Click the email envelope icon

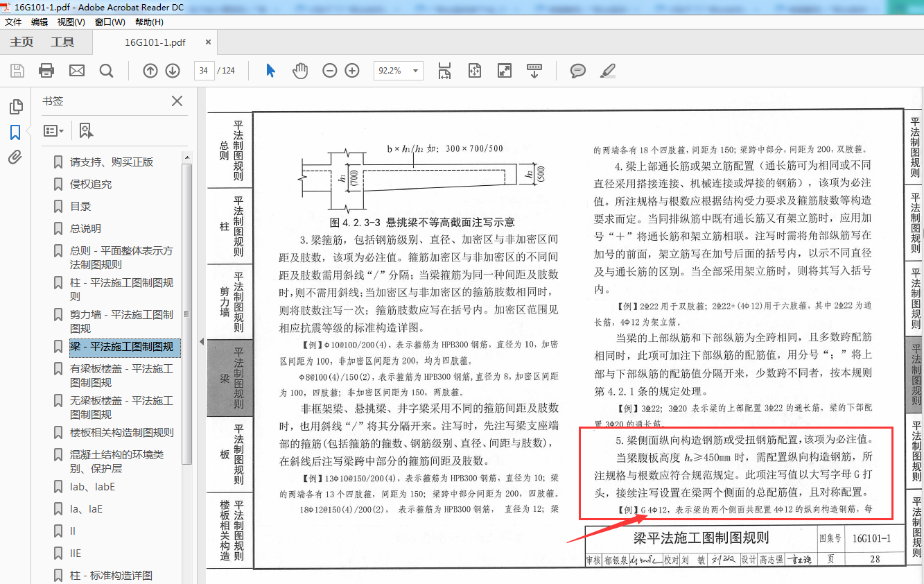76,70
